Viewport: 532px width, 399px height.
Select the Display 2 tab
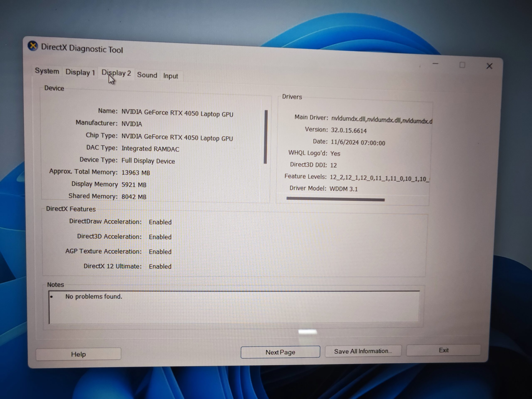[116, 73]
